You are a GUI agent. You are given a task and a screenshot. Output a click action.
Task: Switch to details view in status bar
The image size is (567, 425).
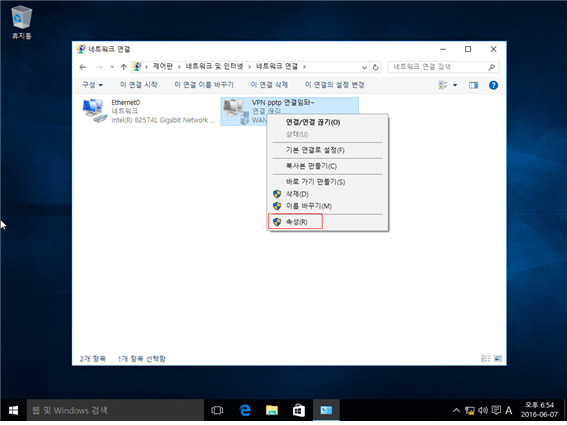[x=486, y=358]
